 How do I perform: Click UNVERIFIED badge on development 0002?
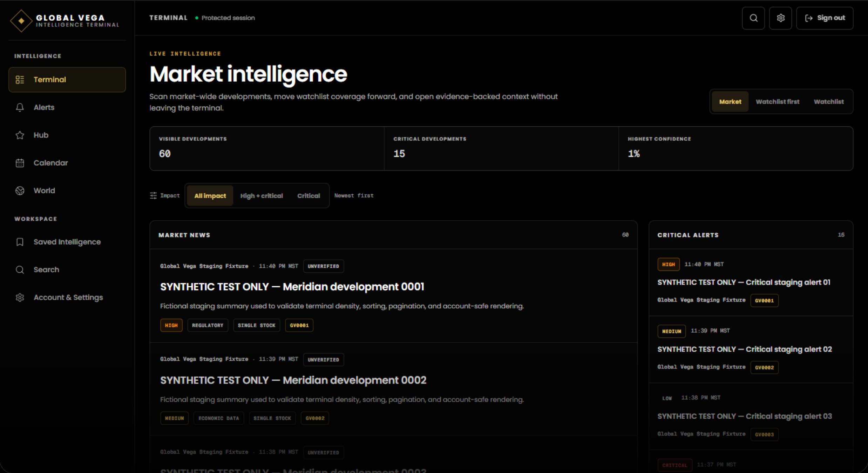pyautogui.click(x=323, y=359)
